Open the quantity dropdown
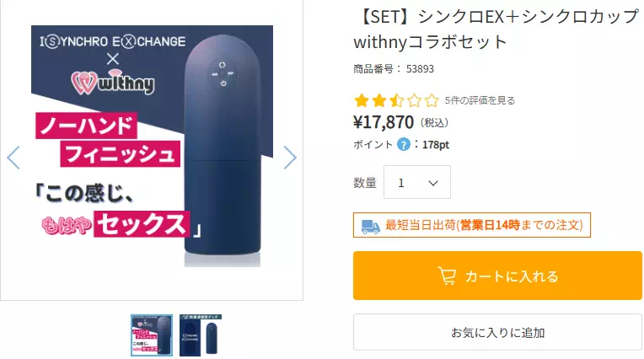This screenshot has height=359, width=644. pyautogui.click(x=417, y=182)
